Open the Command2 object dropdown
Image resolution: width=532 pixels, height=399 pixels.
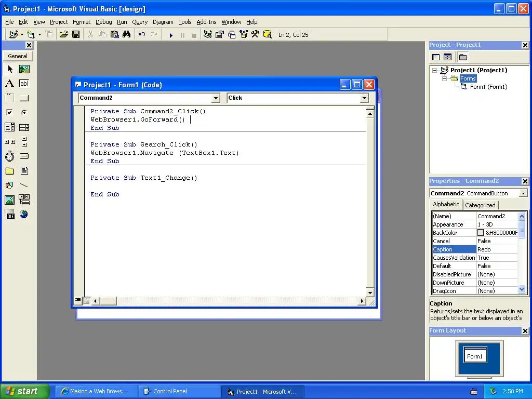coord(216,98)
